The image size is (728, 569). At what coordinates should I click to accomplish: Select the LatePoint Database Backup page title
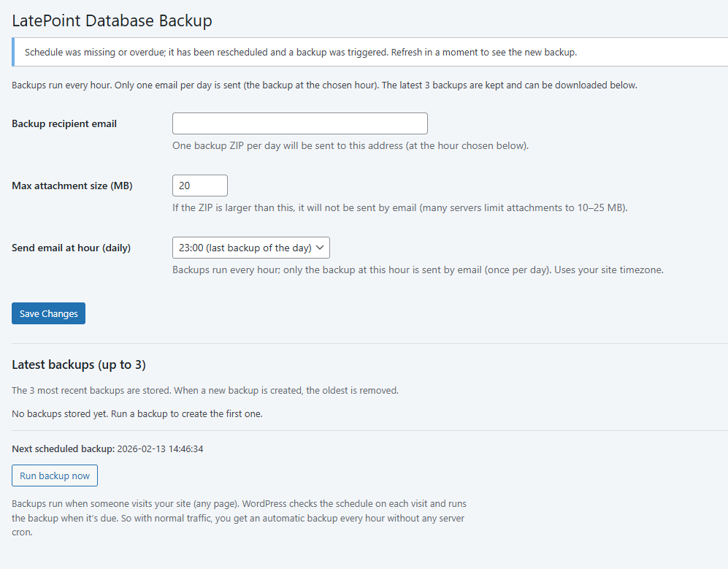[112, 20]
